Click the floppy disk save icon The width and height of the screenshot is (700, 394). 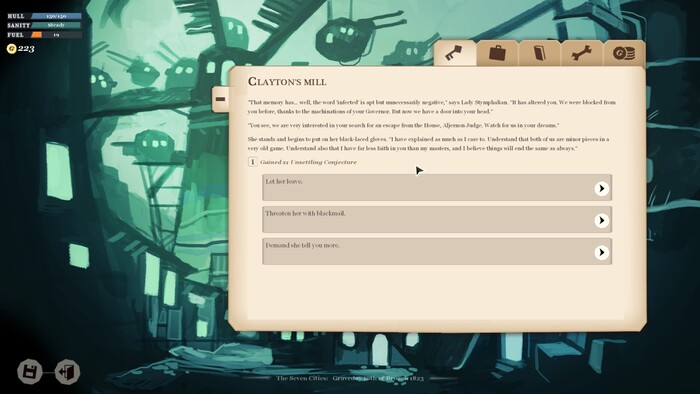pyautogui.click(x=29, y=371)
